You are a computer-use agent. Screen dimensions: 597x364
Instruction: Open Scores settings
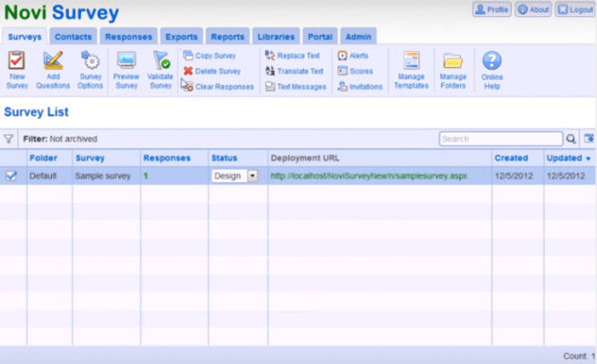(x=355, y=71)
